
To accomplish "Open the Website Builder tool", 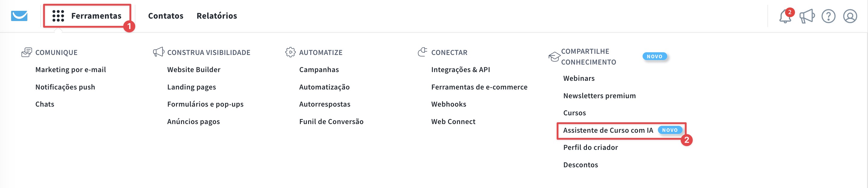I will [194, 70].
